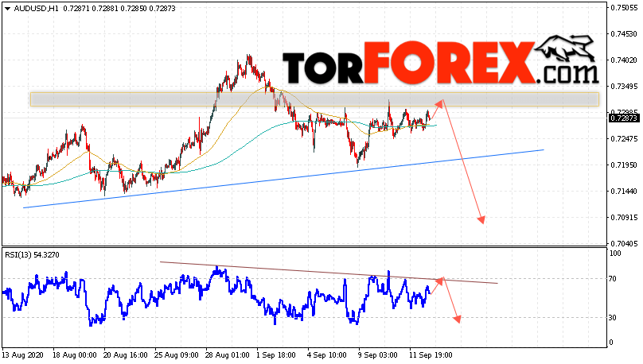The image size is (643, 364).
Task: Select the AUDUSD,H1 symbol title text
Action: (x=37, y=8)
